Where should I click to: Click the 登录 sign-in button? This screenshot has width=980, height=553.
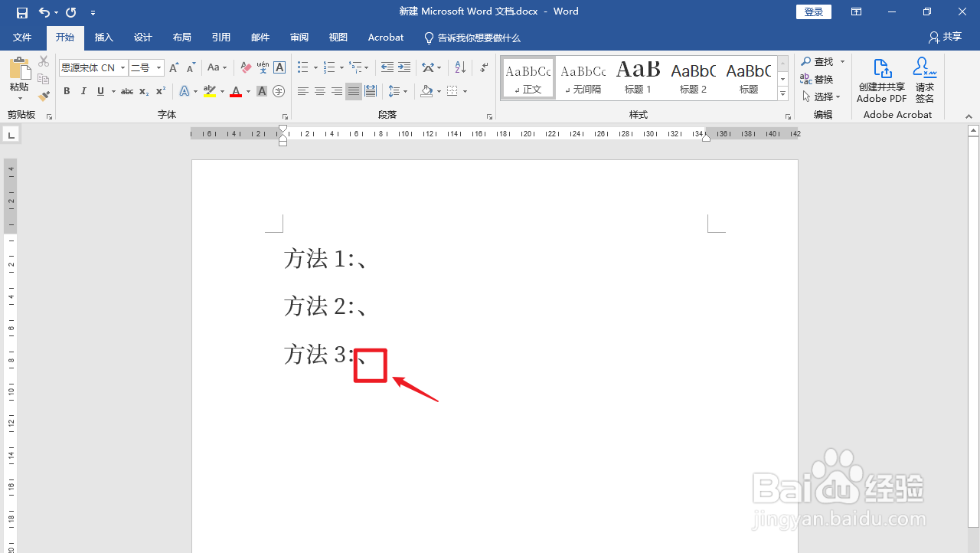814,12
